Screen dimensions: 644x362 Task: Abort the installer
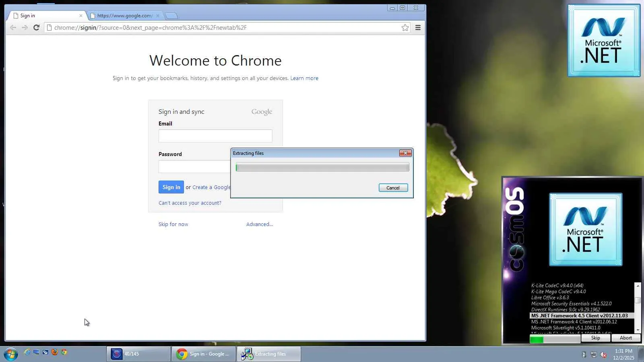point(626,338)
